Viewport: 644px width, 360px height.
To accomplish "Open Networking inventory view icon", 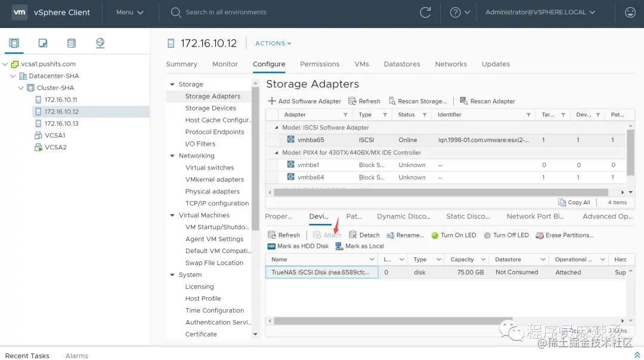I will 100,43.
